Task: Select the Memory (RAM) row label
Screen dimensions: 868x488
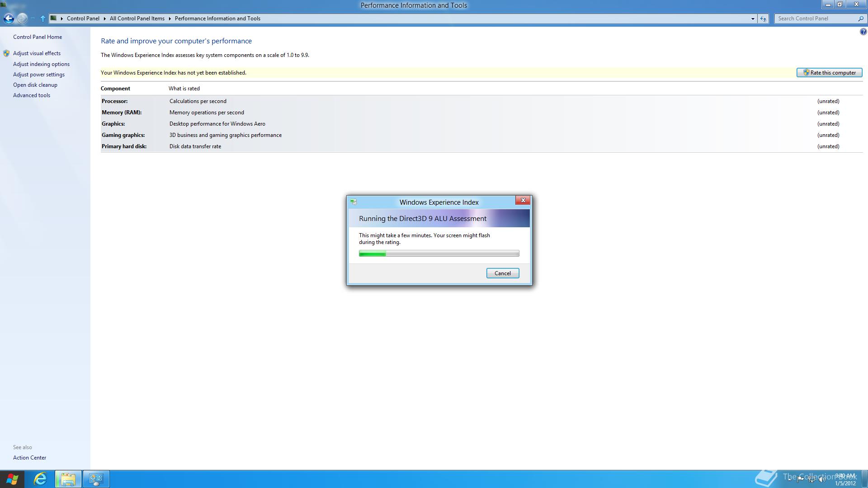Action: pyautogui.click(x=122, y=113)
